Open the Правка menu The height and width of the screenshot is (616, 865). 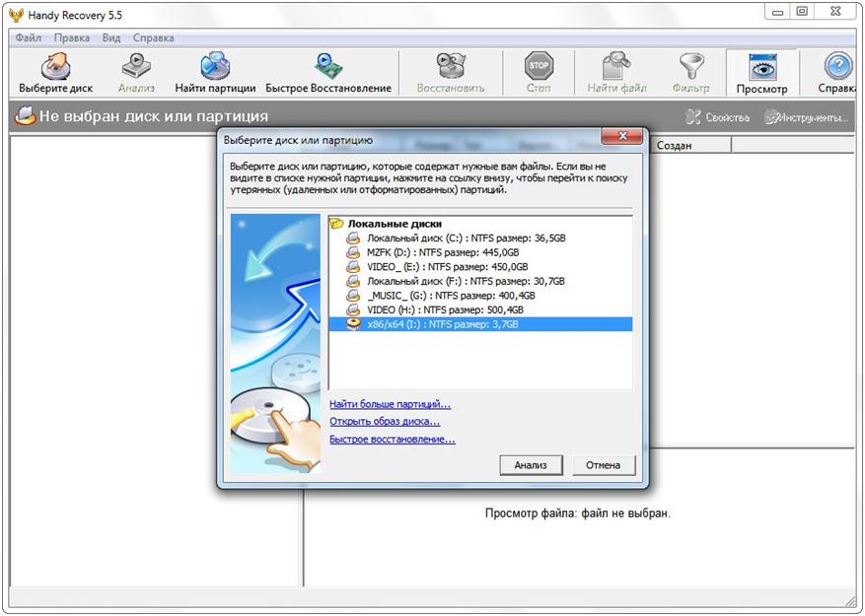(x=72, y=38)
